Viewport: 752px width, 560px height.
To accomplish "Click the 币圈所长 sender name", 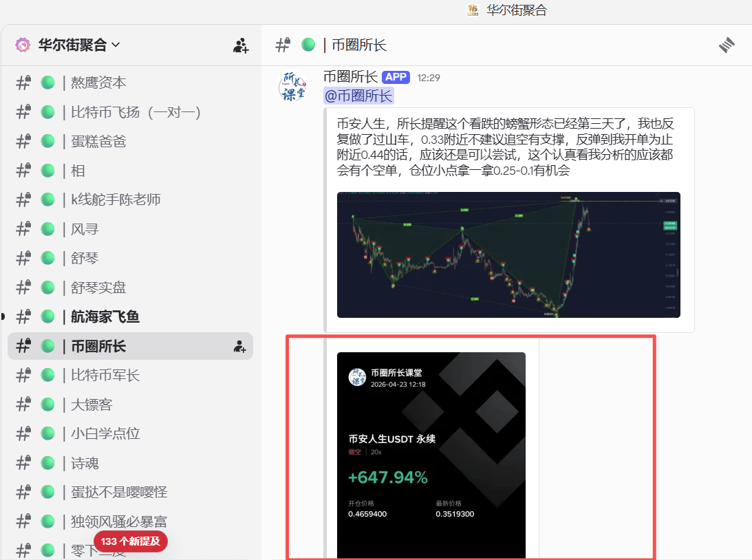I will pyautogui.click(x=351, y=77).
